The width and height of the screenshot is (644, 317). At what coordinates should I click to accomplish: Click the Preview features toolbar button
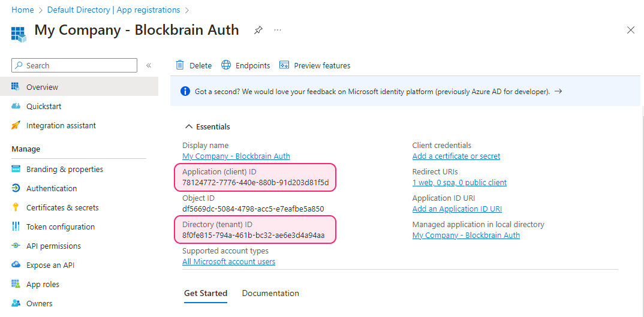point(315,65)
